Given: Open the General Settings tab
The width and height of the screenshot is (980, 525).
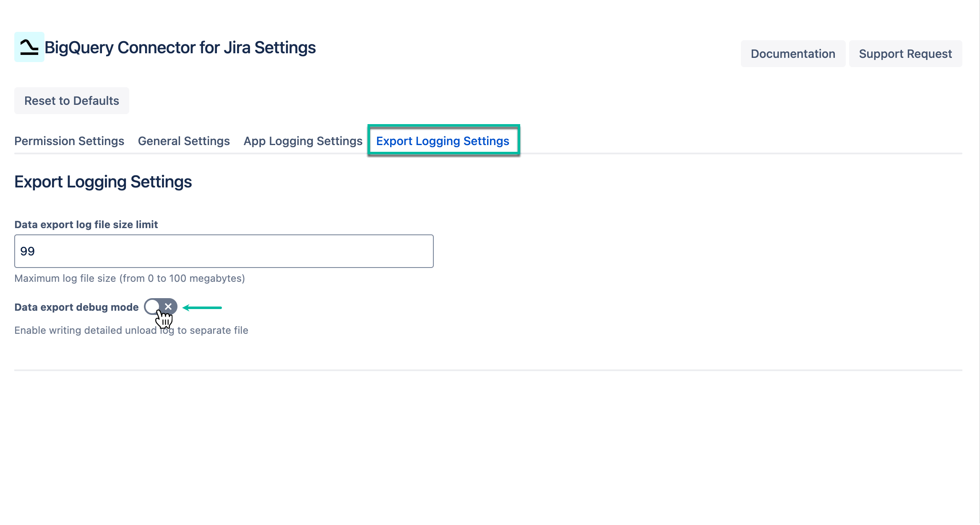Looking at the screenshot, I should 183,141.
